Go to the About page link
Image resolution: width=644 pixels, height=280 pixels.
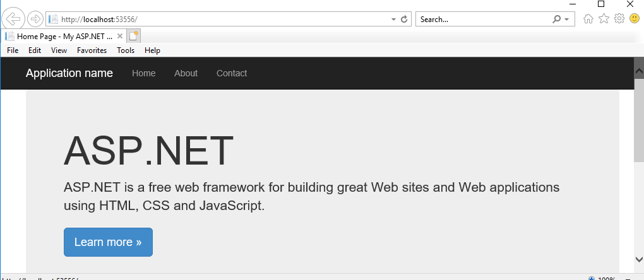[186, 73]
